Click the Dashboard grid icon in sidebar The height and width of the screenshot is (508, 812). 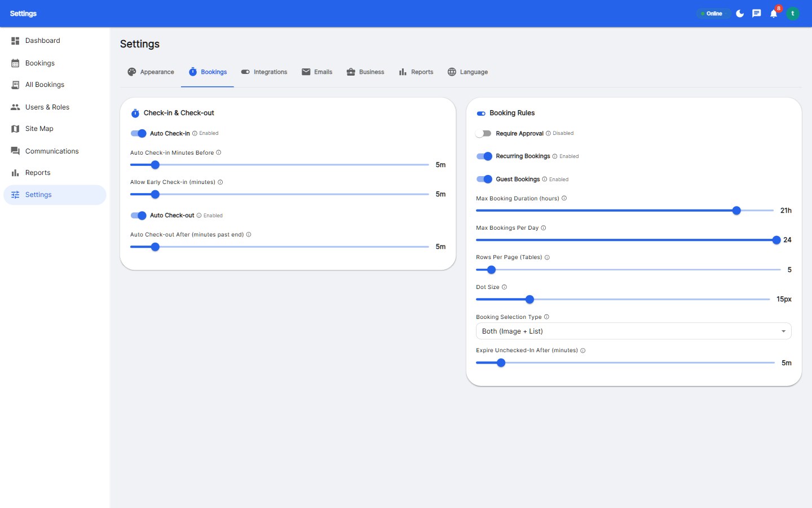coord(15,41)
